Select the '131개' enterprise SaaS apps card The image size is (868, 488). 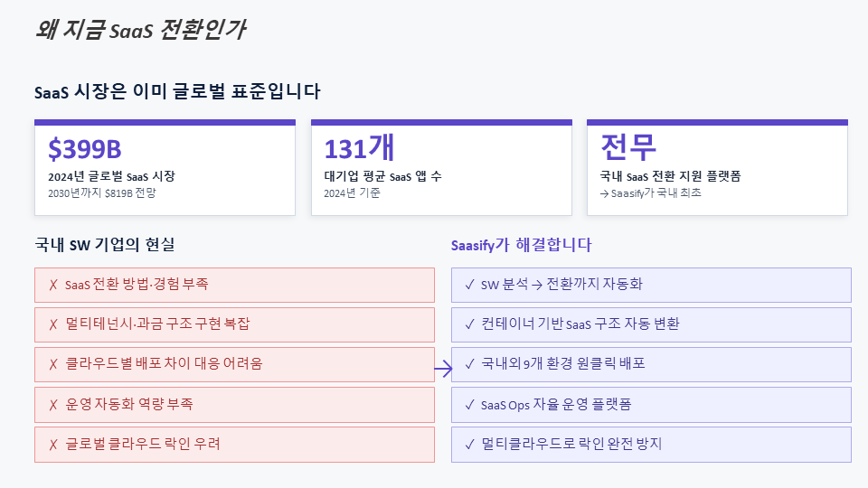pyautogui.click(x=441, y=168)
